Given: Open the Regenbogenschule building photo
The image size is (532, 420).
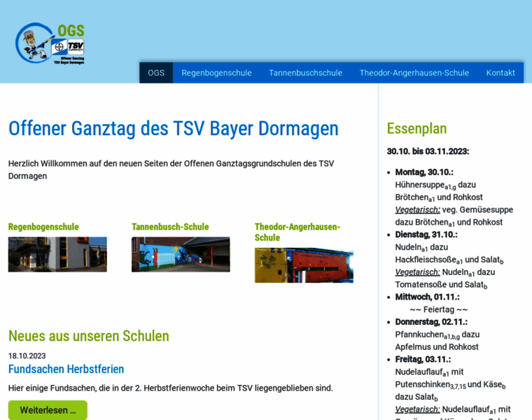Looking at the screenshot, I should [57, 254].
